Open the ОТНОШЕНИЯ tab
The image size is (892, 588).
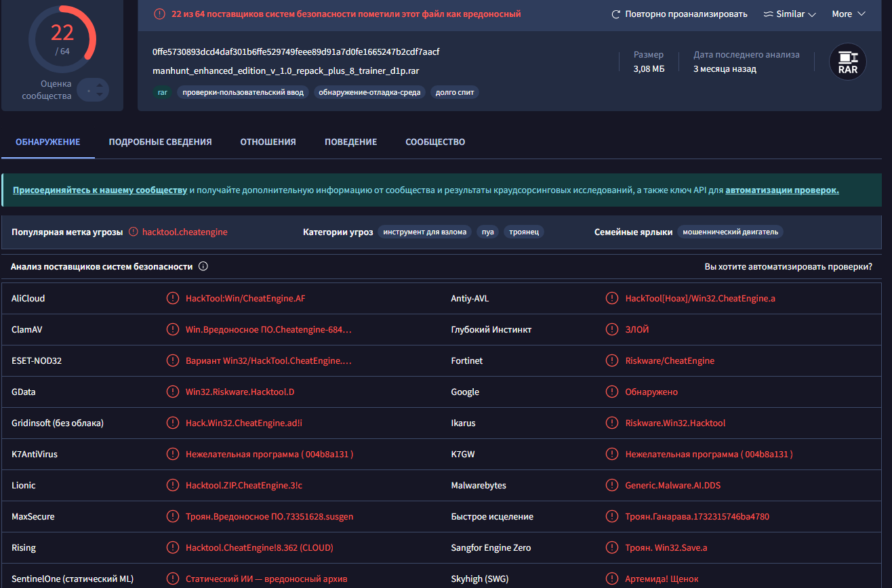268,142
